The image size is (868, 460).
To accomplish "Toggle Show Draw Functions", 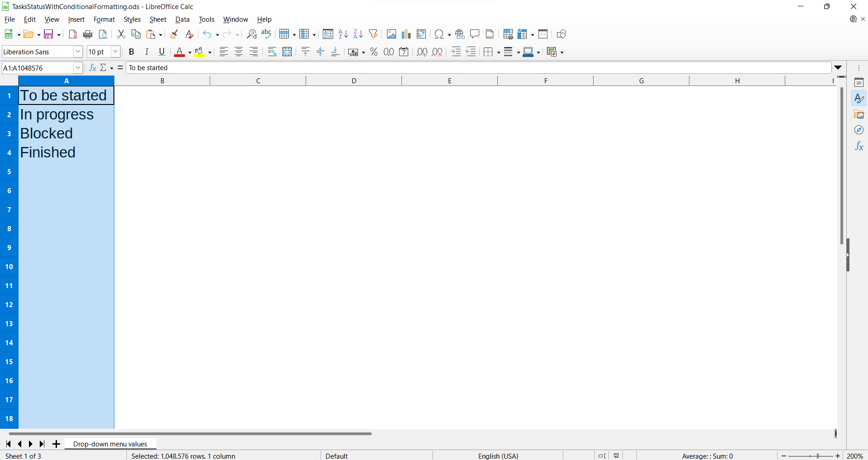I will [561, 34].
